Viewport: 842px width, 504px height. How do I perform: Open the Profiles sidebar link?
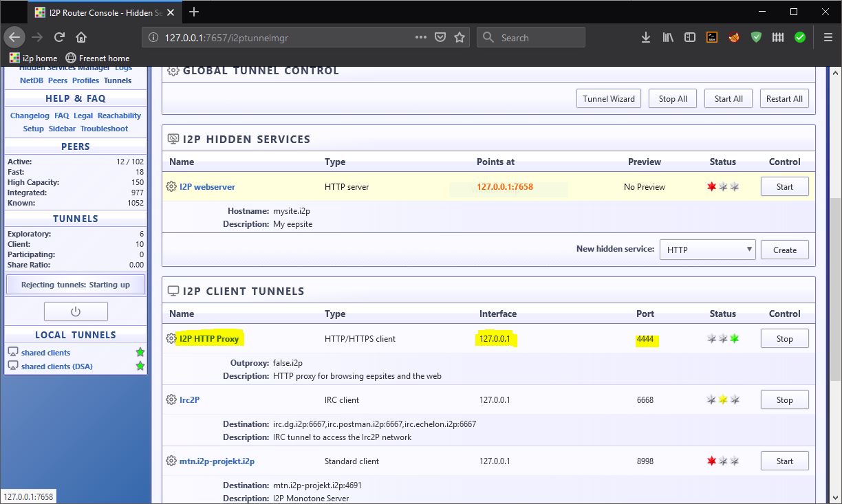point(85,80)
